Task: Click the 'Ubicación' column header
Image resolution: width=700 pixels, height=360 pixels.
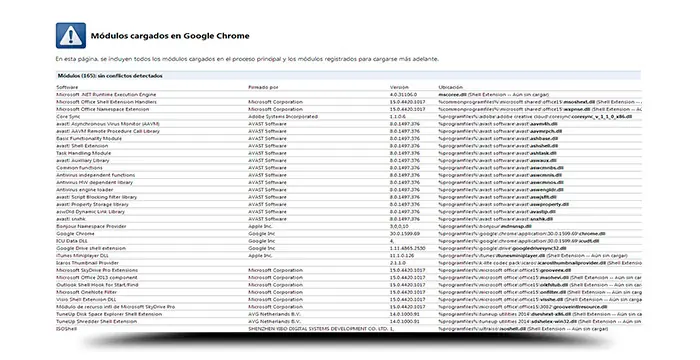Action: (x=450, y=88)
